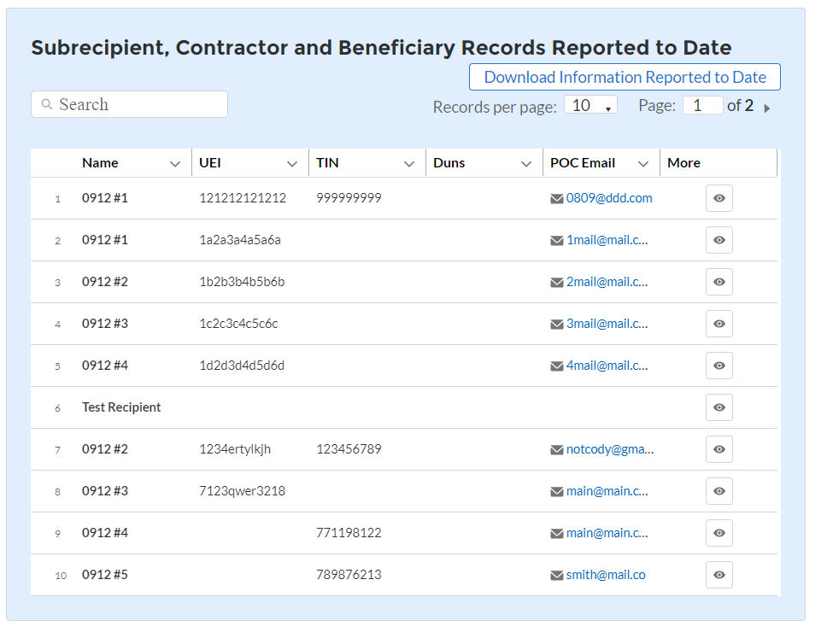Image resolution: width=833 pixels, height=644 pixels.
Task: Click envelope icon beside 0809@ddd.com
Action: [557, 199]
